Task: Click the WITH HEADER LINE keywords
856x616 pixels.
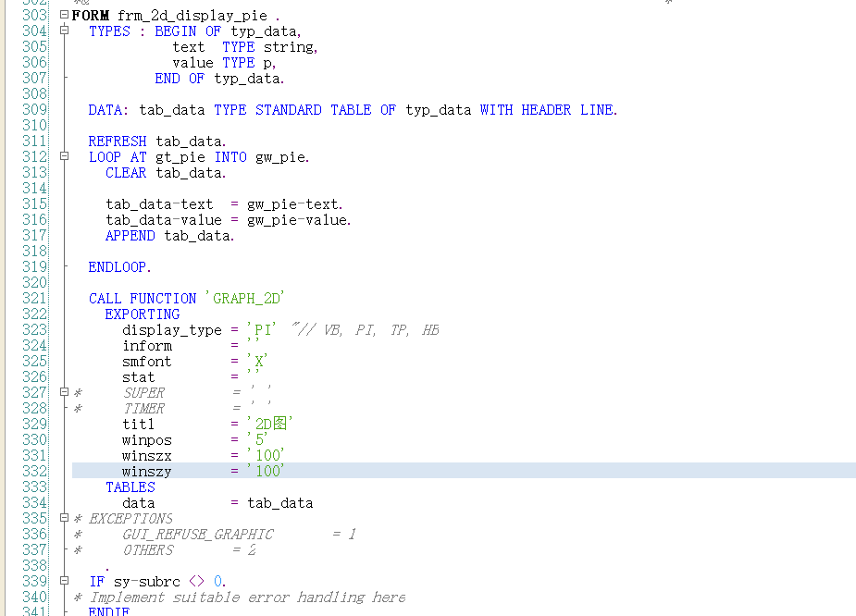Action: [x=548, y=110]
